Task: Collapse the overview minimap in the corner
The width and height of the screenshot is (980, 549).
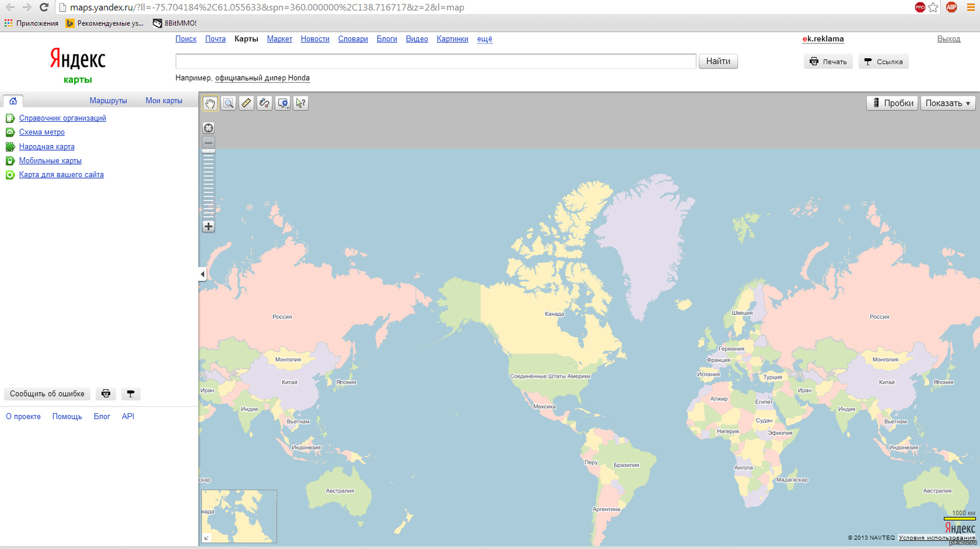Action: pos(206,538)
